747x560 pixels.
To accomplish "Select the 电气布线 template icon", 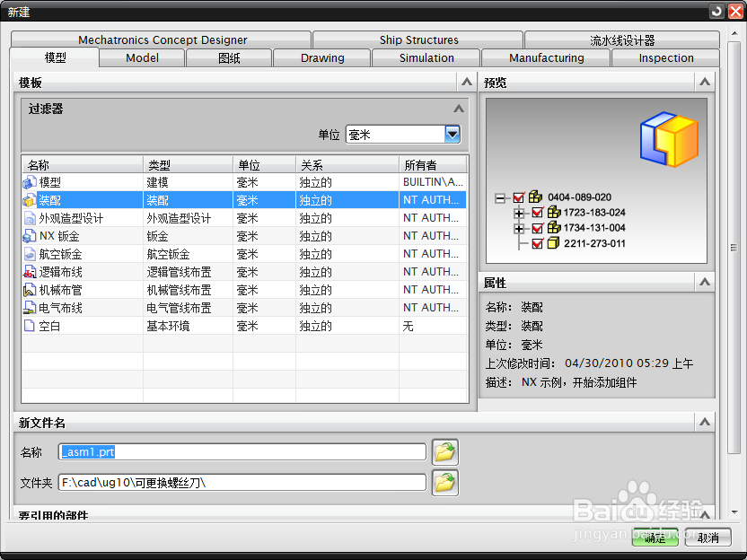I will tap(30, 308).
